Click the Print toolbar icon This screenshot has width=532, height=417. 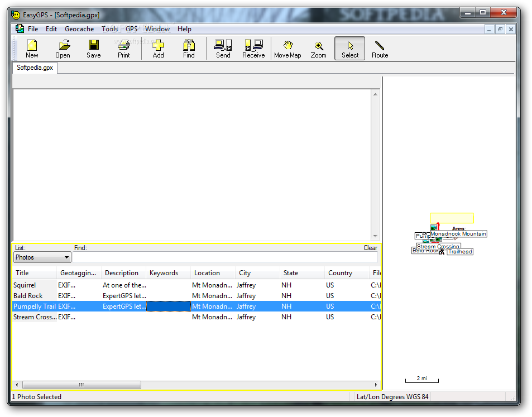(124, 49)
